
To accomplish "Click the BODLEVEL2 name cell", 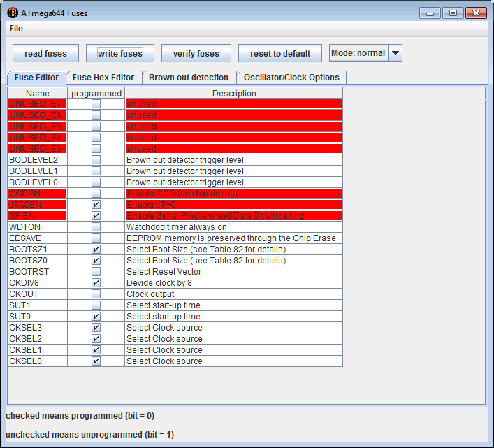I will pyautogui.click(x=38, y=160).
